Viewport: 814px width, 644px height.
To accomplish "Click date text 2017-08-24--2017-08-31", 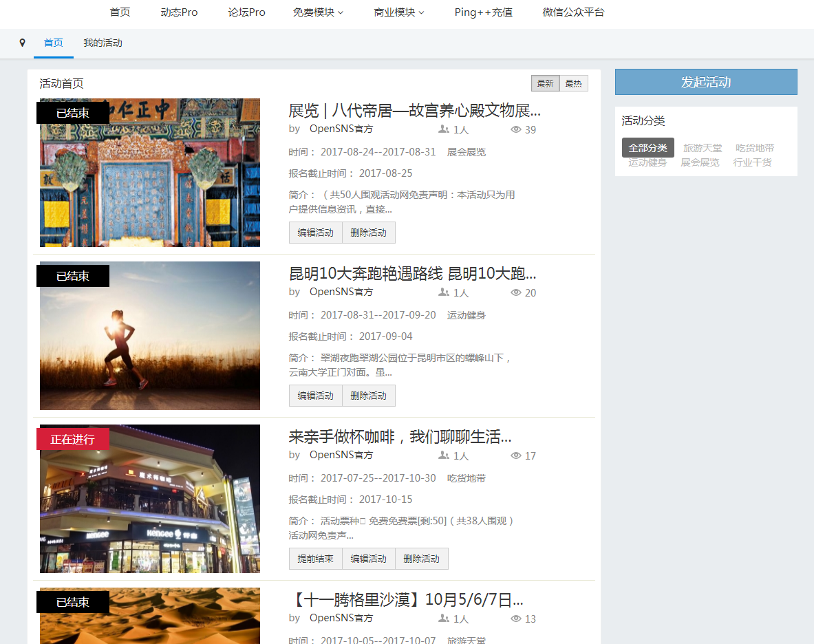I will tap(378, 152).
